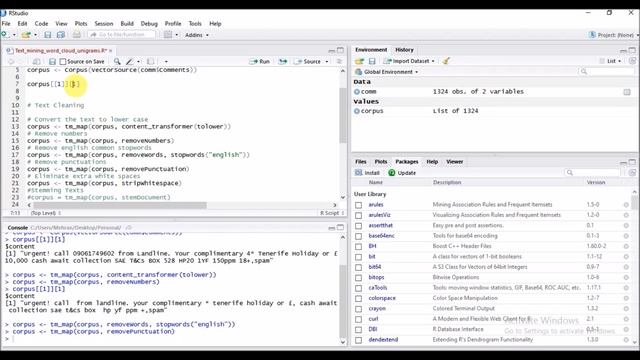Viewport: 640px width, 360px height.
Task: Open the Import Dataset dropdown
Action: click(409, 61)
